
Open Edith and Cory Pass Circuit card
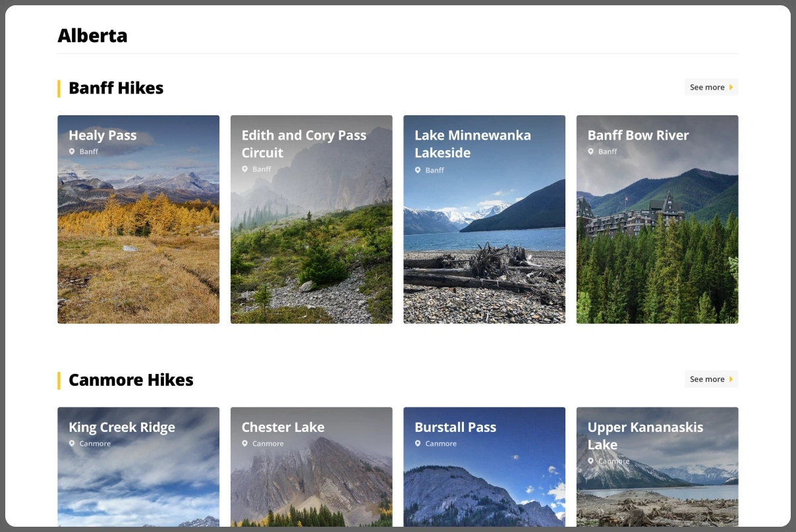point(311,219)
